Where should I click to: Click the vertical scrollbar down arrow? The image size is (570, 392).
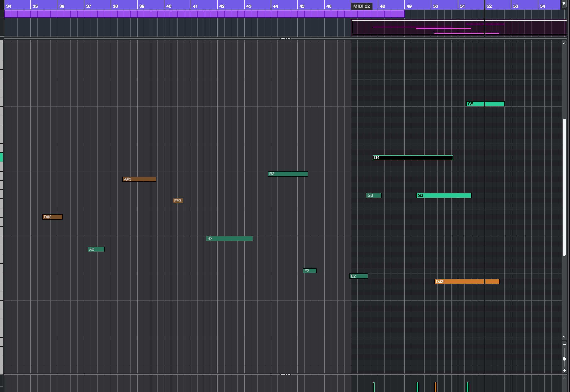click(564, 337)
